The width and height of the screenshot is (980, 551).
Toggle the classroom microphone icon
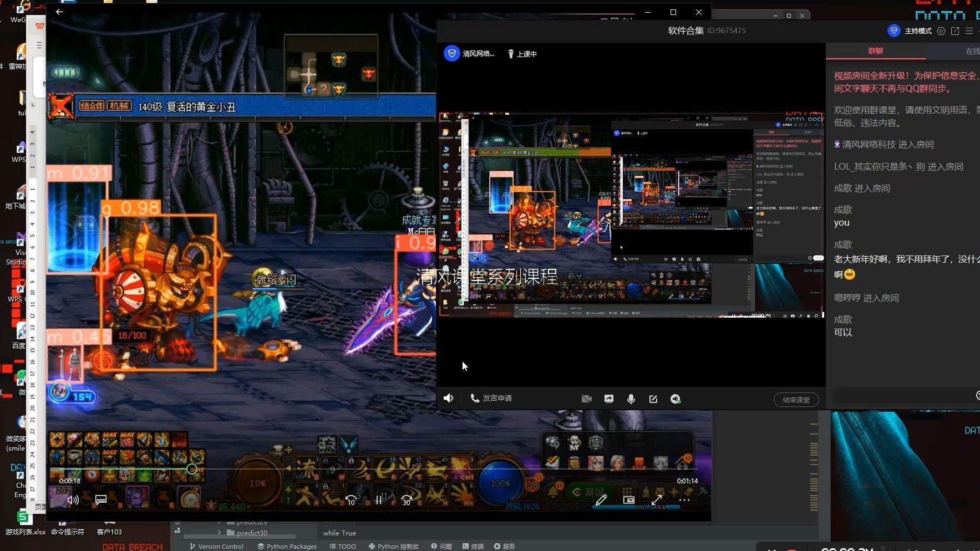[631, 399]
